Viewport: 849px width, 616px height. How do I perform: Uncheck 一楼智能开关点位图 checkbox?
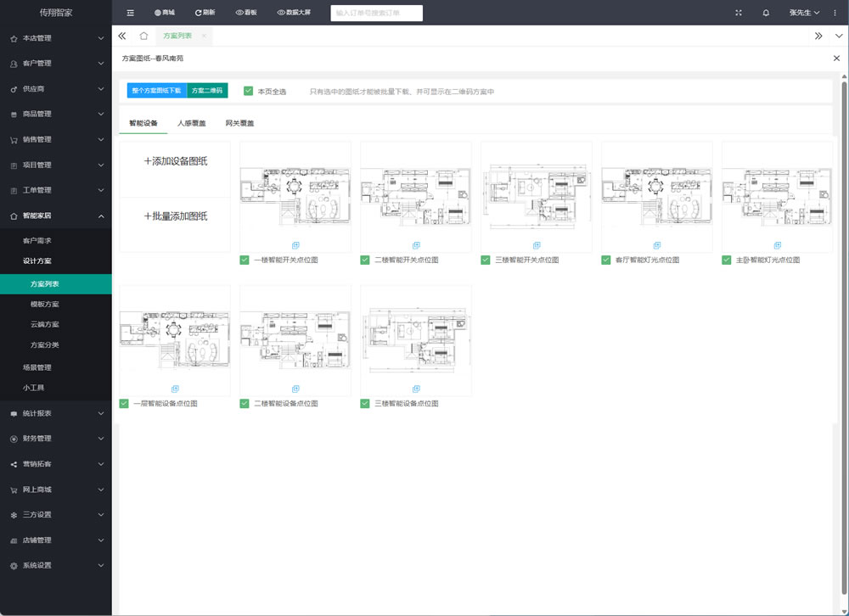click(x=245, y=260)
